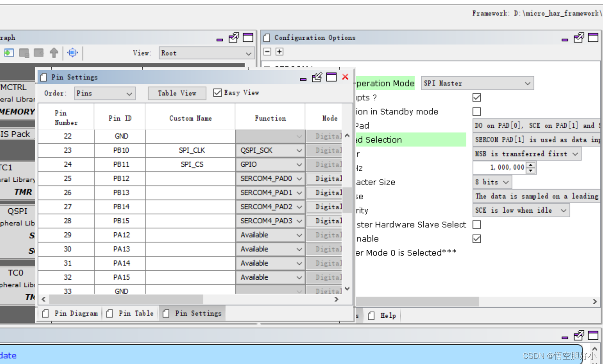Open Available function dropdown for PA14
The image size is (603, 364).
click(x=270, y=263)
